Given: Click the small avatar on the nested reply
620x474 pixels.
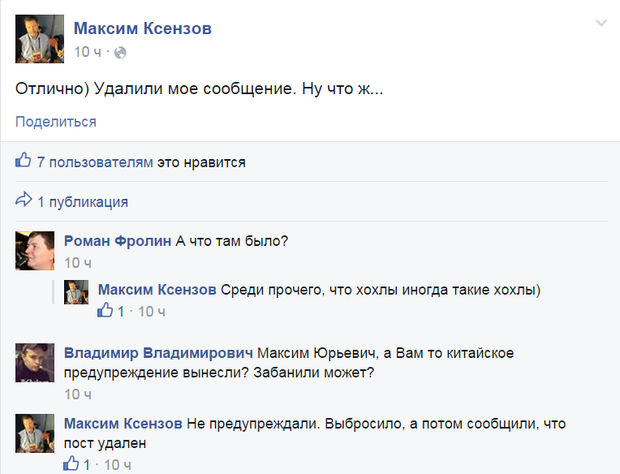Looking at the screenshot, I should pyautogui.click(x=78, y=293).
